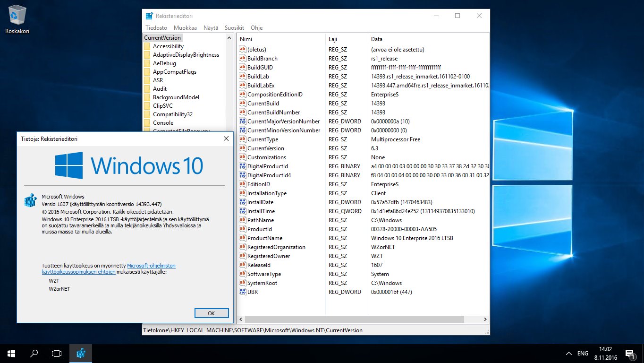Click the Laji column header
Image resolution: width=644 pixels, height=363 pixels.
347,39
